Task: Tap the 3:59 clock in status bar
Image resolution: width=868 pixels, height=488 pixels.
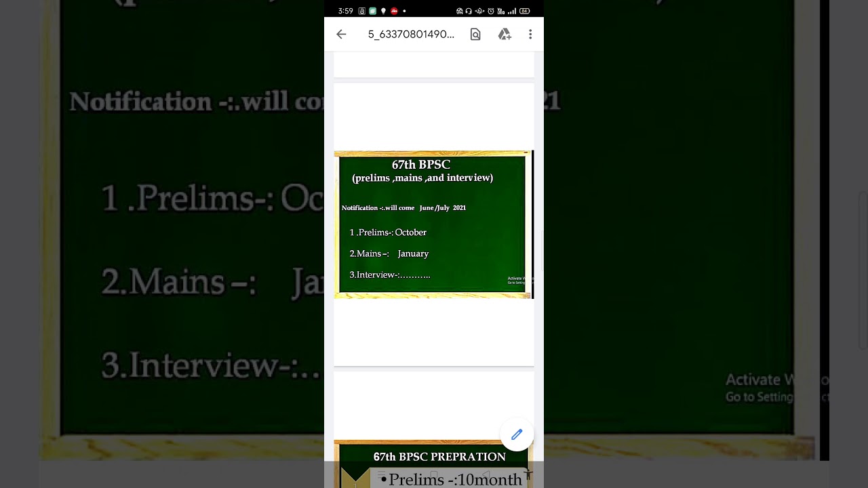Action: pyautogui.click(x=345, y=11)
